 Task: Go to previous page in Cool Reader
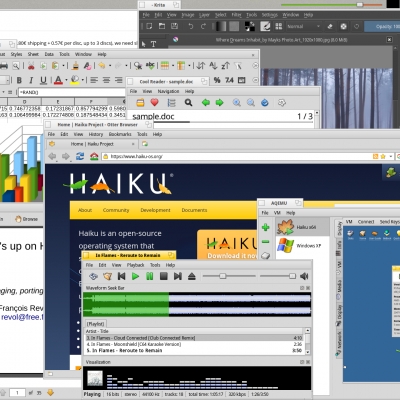[206, 103]
